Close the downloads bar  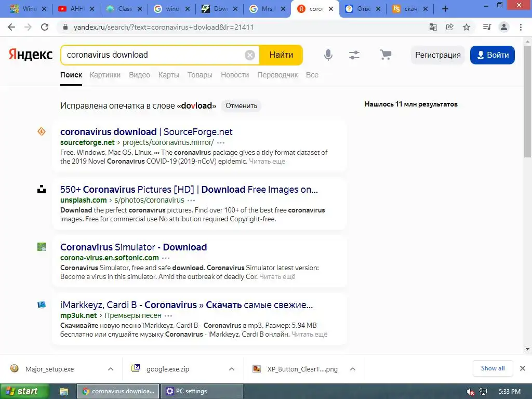click(523, 368)
